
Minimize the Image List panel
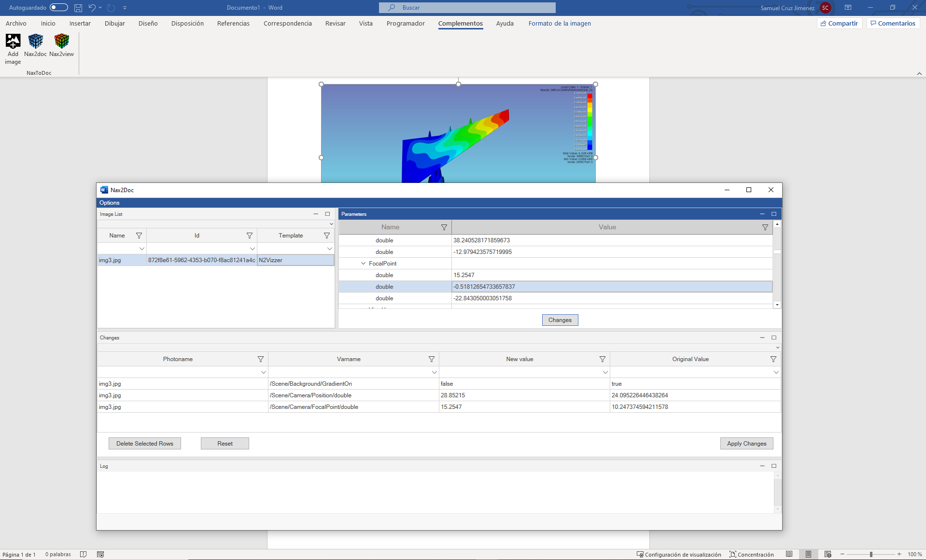316,214
